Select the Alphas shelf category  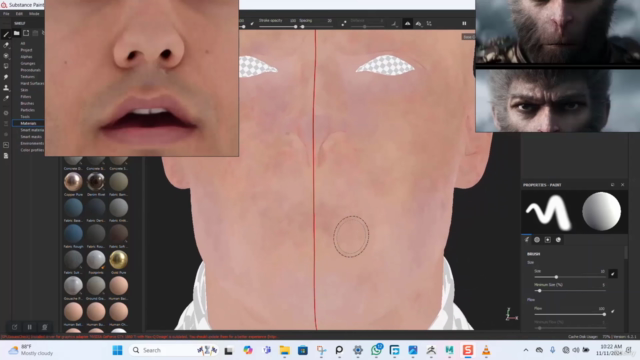[x=26, y=57]
